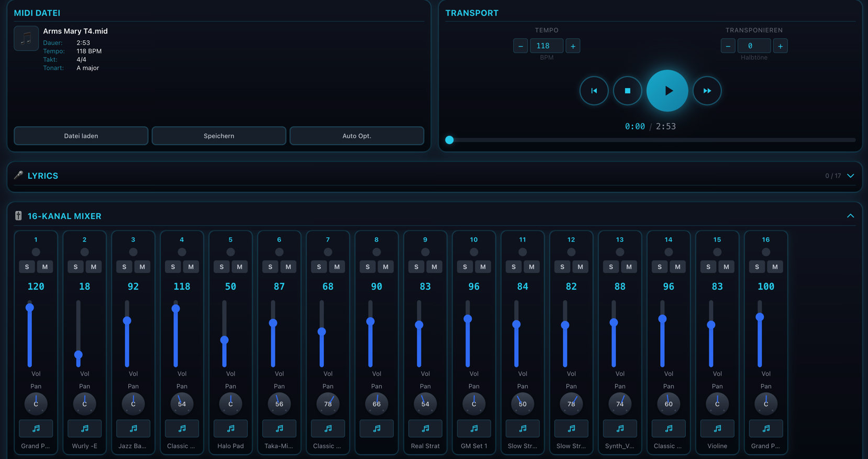Viewport: 868px width, 459px height.
Task: Open instrument picker for channel 11
Action: 522,429
